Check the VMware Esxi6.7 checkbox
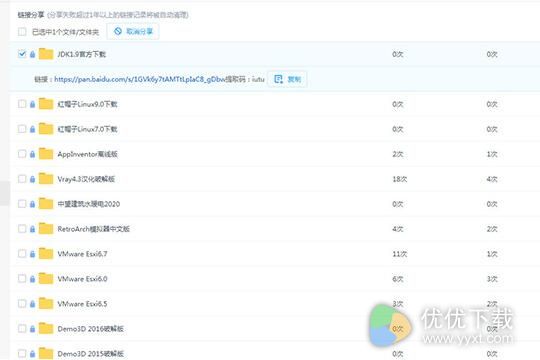 click(22, 254)
